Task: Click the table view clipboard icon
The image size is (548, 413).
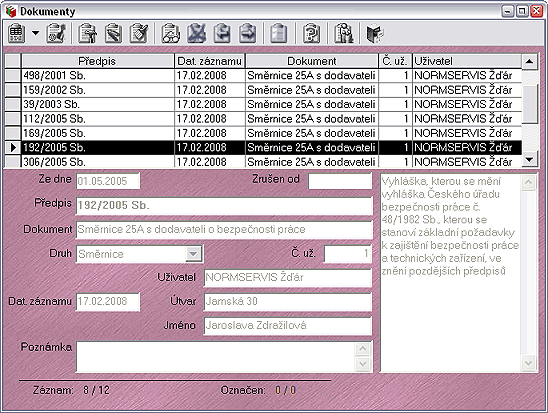Action: (16, 34)
